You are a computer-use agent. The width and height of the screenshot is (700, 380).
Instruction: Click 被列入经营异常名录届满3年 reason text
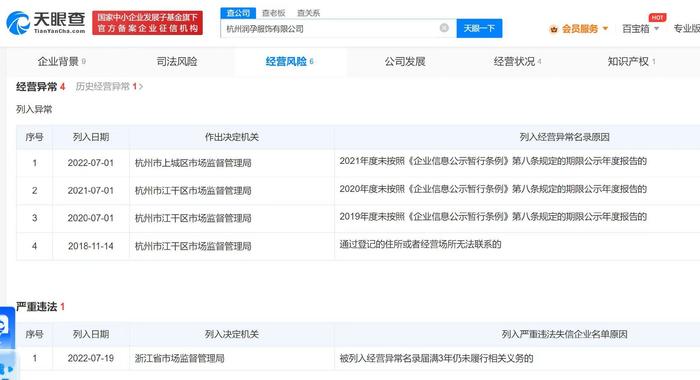click(x=436, y=358)
